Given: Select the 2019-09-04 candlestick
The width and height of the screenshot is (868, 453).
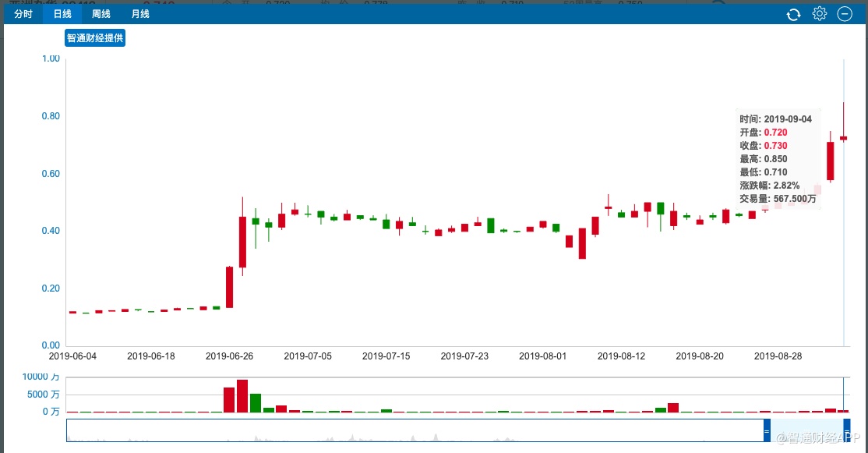Looking at the screenshot, I should [x=844, y=137].
